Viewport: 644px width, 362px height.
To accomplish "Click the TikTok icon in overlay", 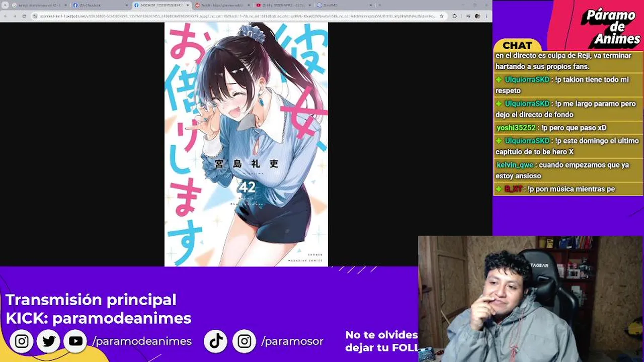I will [216, 341].
